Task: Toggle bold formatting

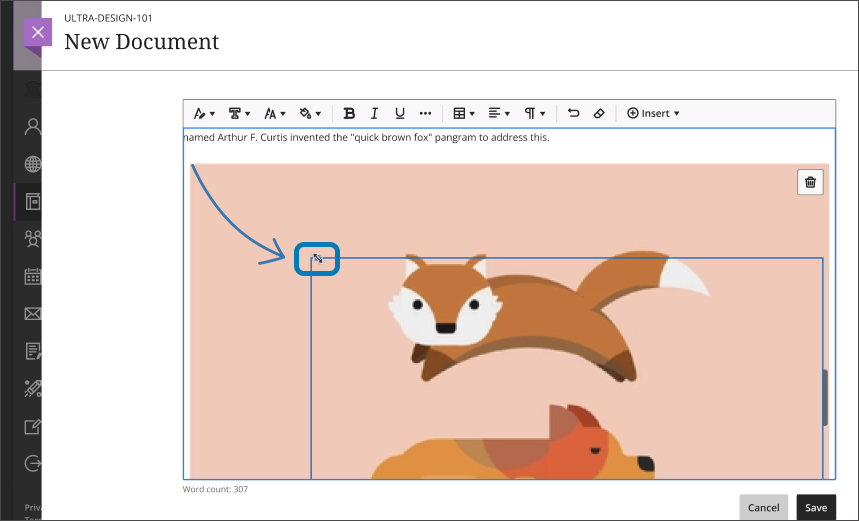Action: [349, 114]
